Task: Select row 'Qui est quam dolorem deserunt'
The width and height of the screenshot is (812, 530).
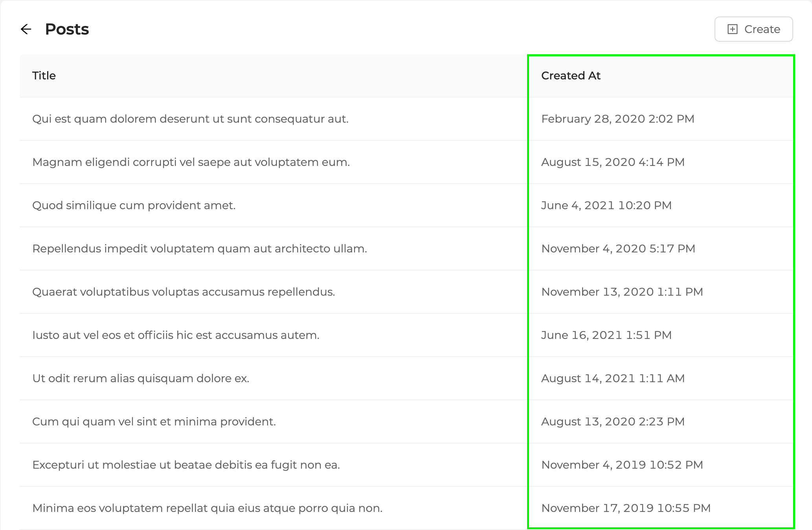Action: click(190, 119)
